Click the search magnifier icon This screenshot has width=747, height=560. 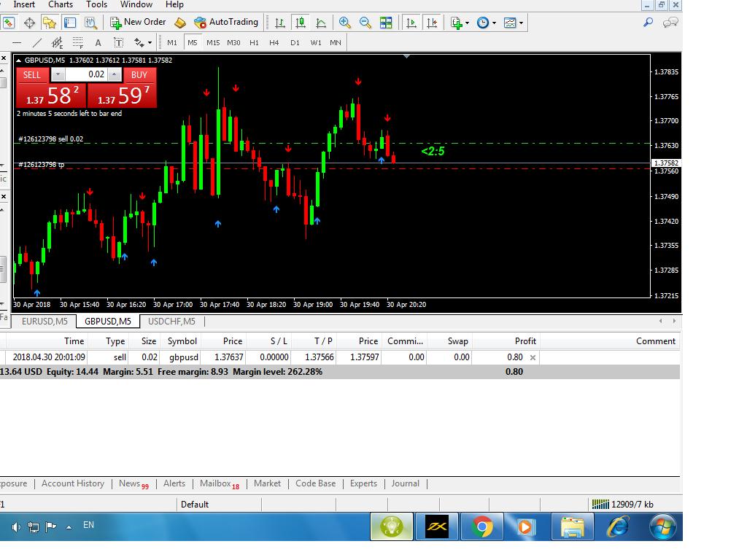pyautogui.click(x=648, y=22)
